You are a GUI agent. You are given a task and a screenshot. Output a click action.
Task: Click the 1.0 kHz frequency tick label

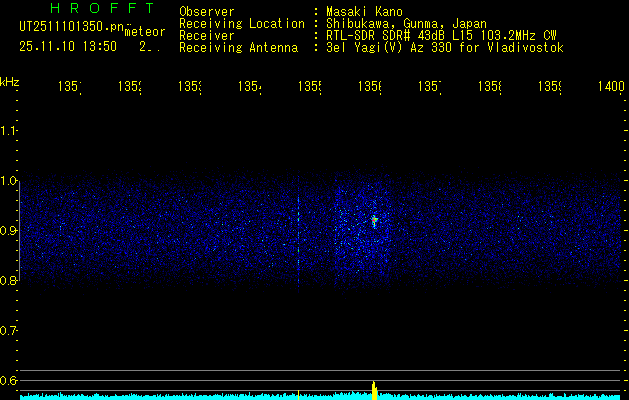8,181
